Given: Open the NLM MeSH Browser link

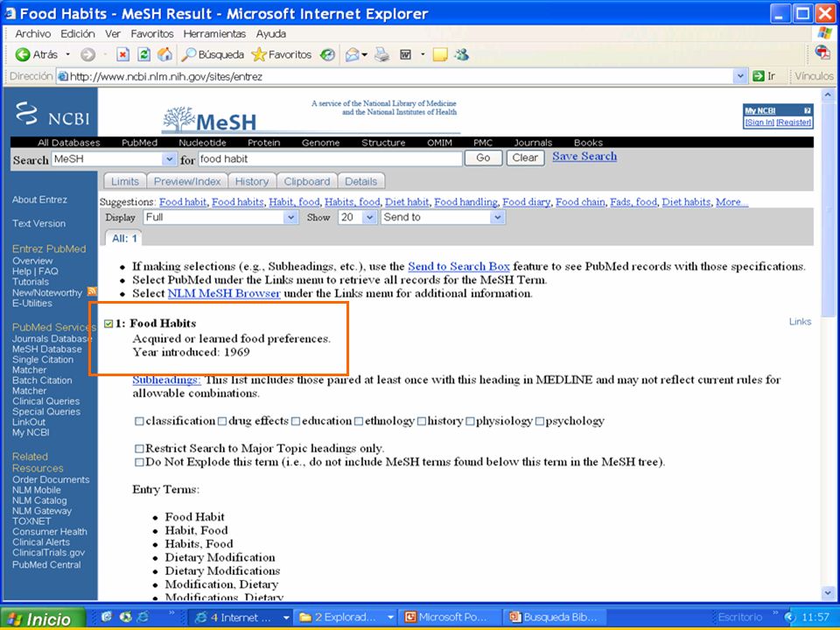Looking at the screenshot, I should pyautogui.click(x=224, y=294).
